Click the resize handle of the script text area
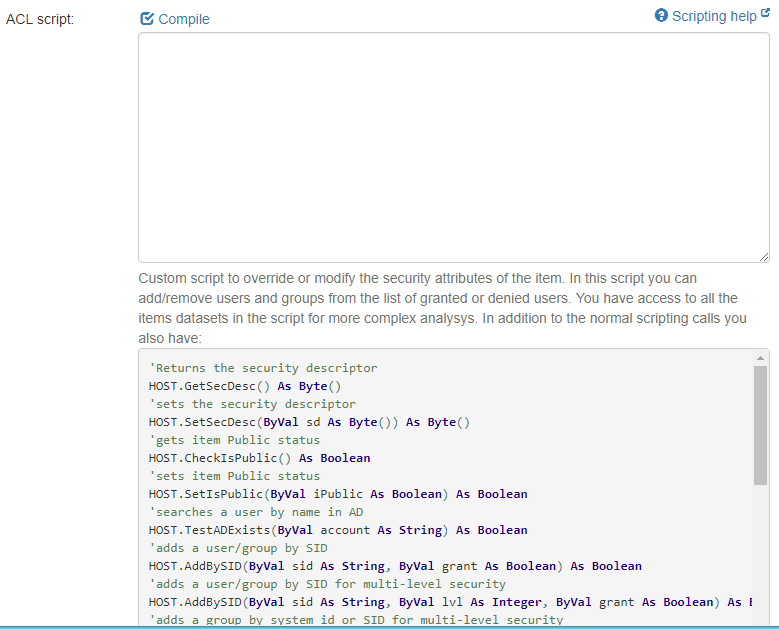Image resolution: width=779 pixels, height=629 pixels. pos(763,257)
